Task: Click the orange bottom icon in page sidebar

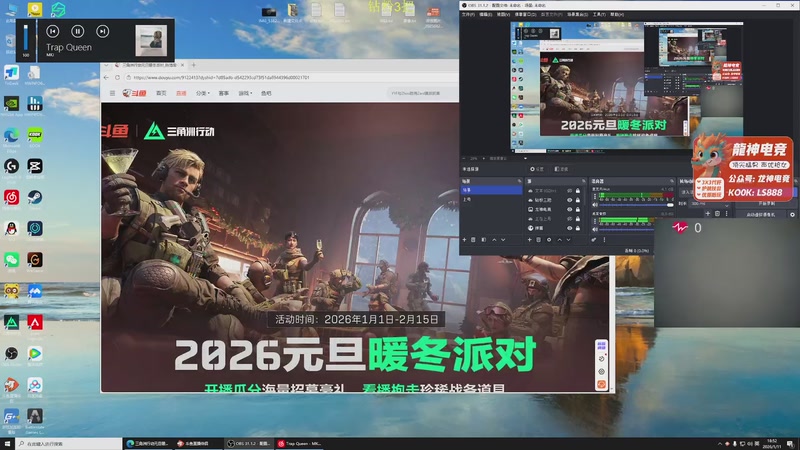Action: 602,385
